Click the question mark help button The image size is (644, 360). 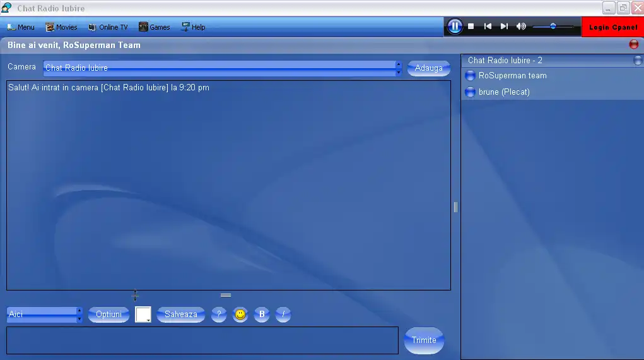pos(219,315)
